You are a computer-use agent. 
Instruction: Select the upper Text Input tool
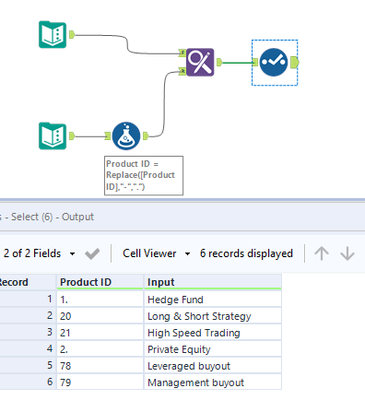point(53,34)
